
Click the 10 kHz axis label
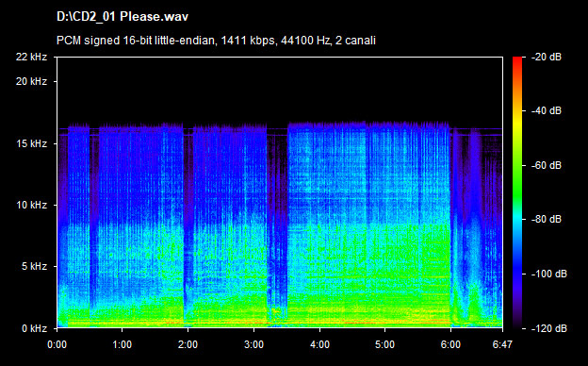(x=31, y=205)
